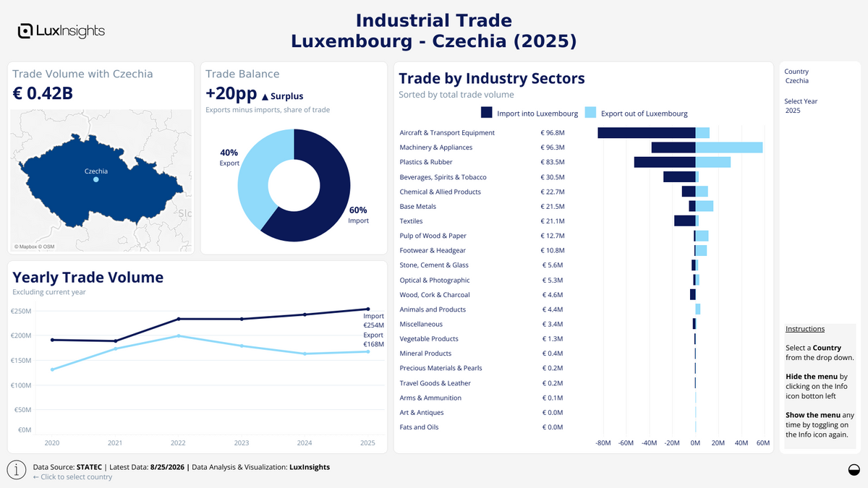Click the 60% Import donut label
Viewport: 868px width, 488px height.
359,215
